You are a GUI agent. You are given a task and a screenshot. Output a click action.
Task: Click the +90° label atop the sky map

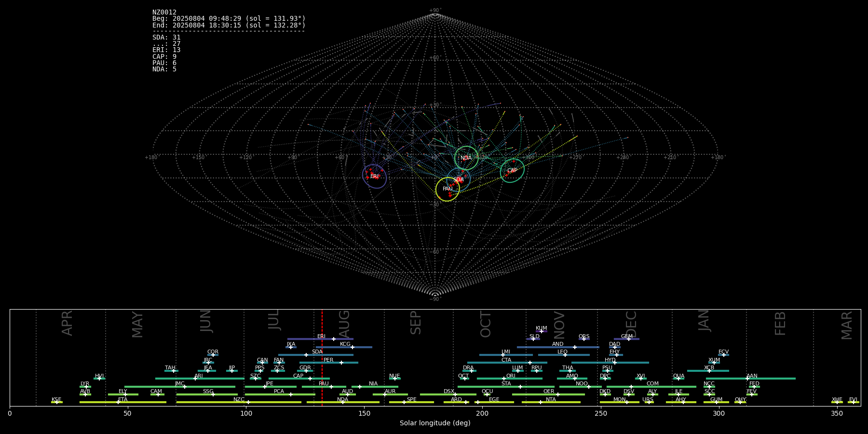coord(435,11)
